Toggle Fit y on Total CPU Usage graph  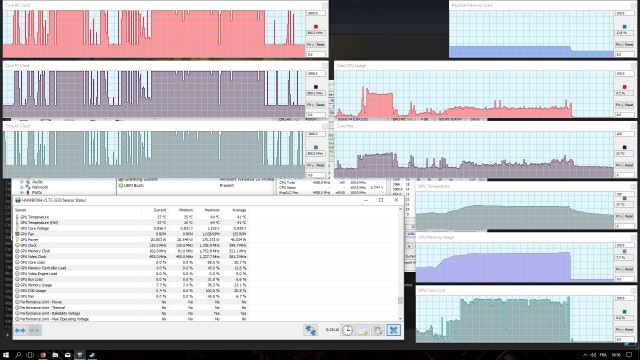pos(619,105)
